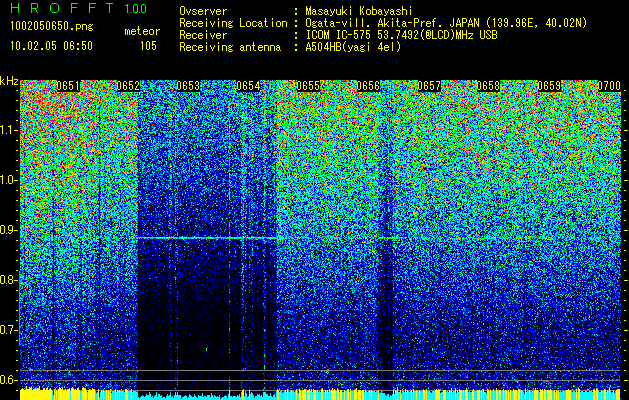Click the 0657 time marker

click(429, 86)
